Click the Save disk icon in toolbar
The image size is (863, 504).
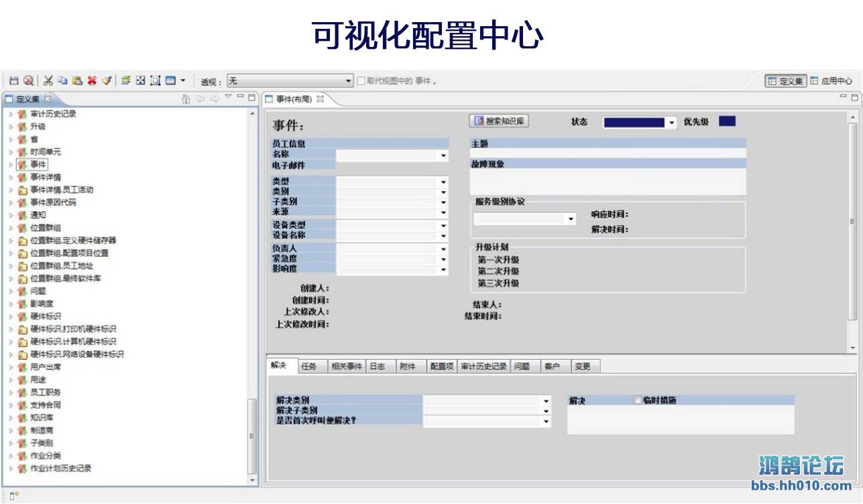pos(14,80)
